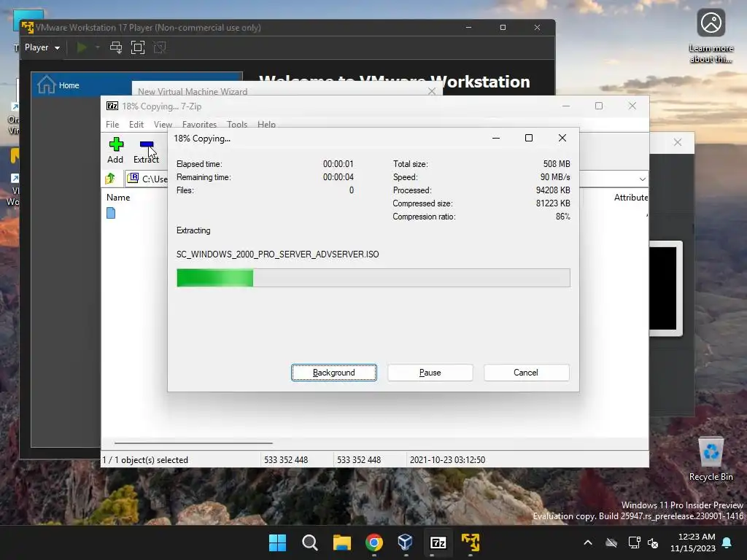Click the SC_WINDOWS_2000_PRO_SERVER_ADVSERVER.ISO filename text
The width and height of the screenshot is (747, 560).
[x=278, y=254]
